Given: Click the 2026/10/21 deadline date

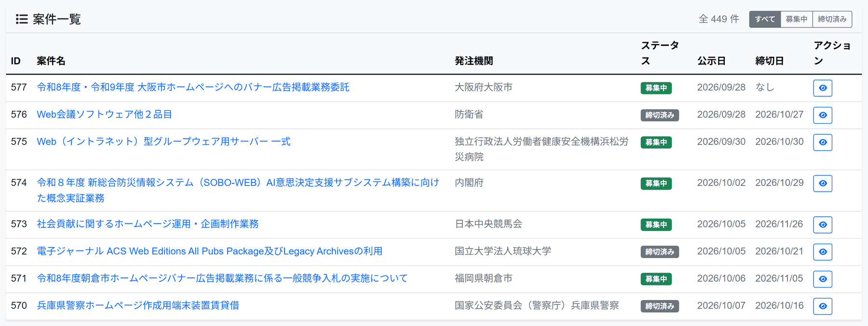Looking at the screenshot, I should pos(779,251).
